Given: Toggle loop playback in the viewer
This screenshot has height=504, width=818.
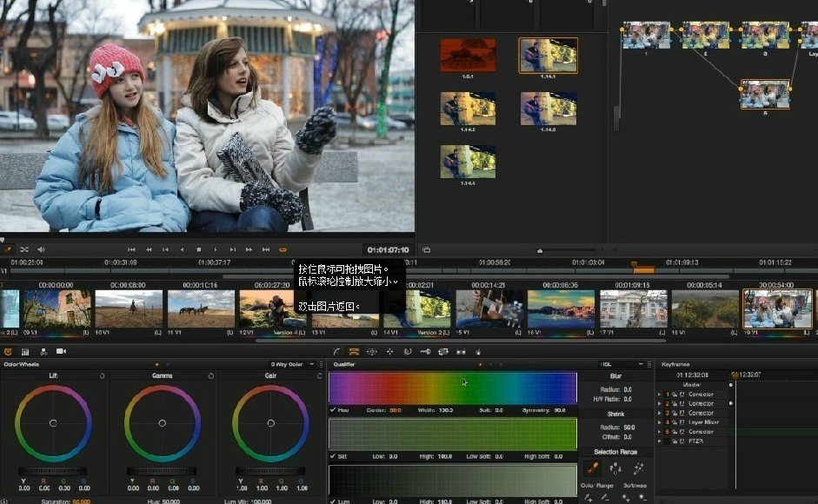Looking at the screenshot, I should pos(283,249).
